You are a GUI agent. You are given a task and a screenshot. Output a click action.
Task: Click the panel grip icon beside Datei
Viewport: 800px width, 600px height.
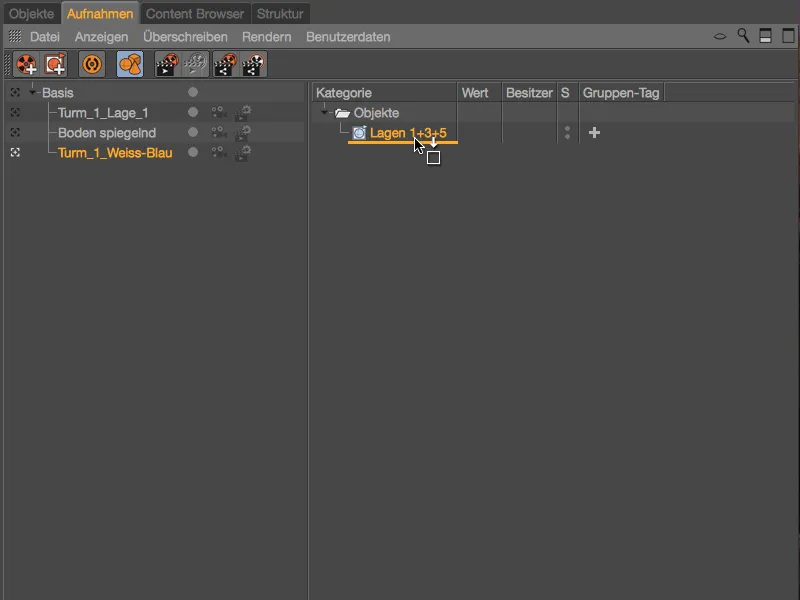[x=15, y=36]
